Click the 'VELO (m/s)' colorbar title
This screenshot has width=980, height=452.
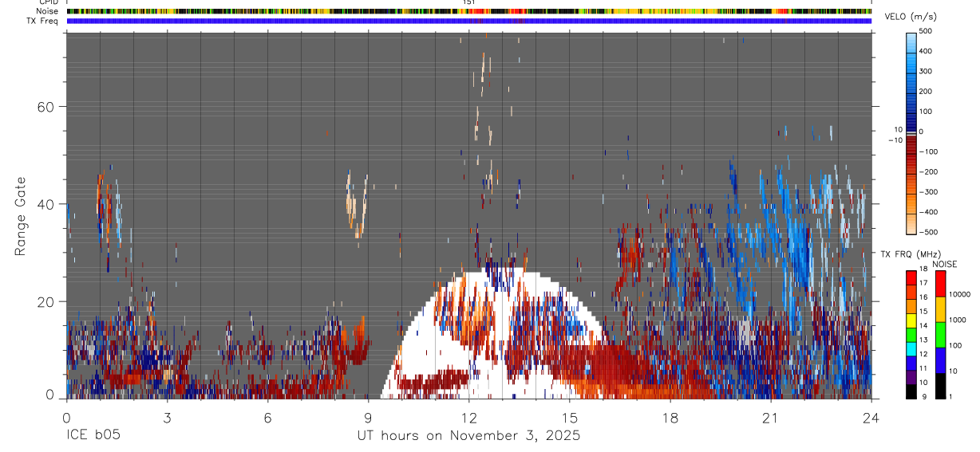click(x=911, y=17)
